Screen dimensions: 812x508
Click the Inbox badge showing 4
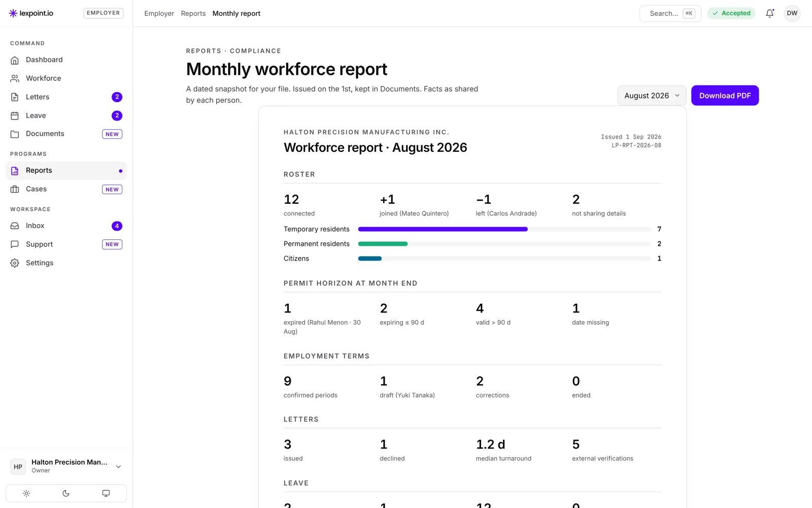click(117, 226)
